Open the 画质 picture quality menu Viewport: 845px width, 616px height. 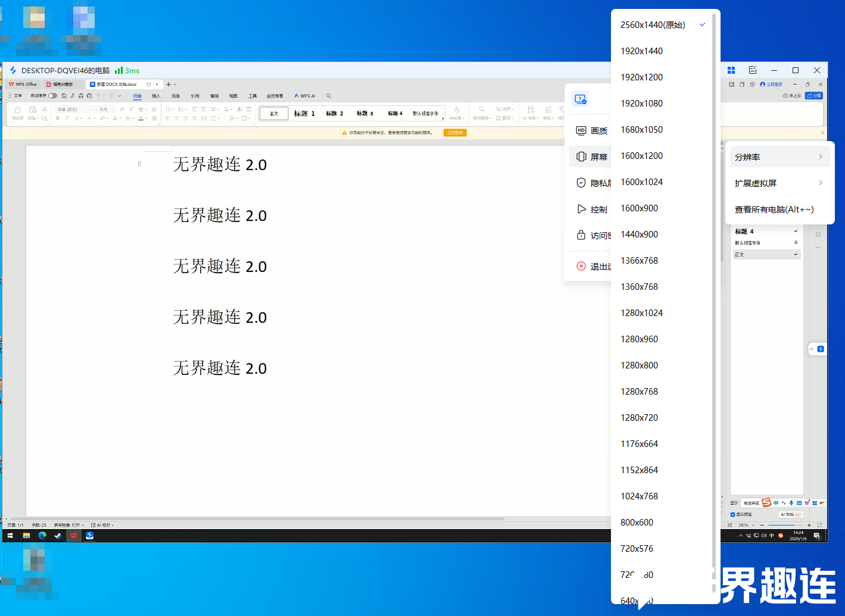(591, 131)
